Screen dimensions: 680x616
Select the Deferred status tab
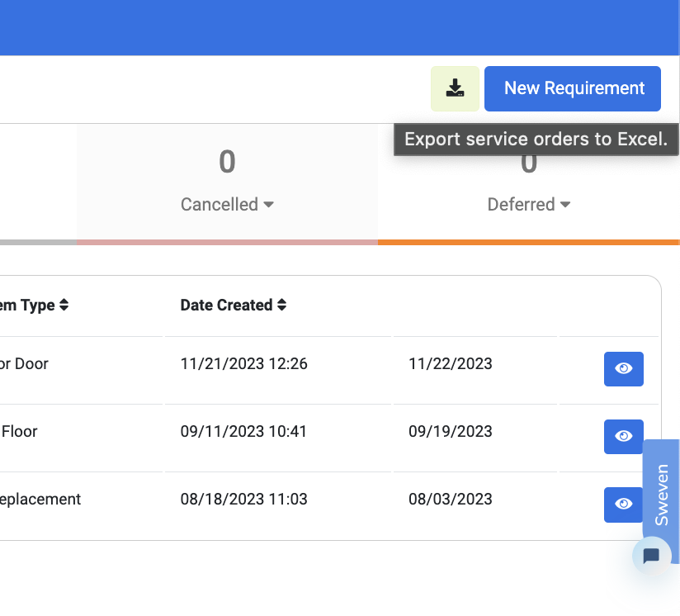point(529,182)
